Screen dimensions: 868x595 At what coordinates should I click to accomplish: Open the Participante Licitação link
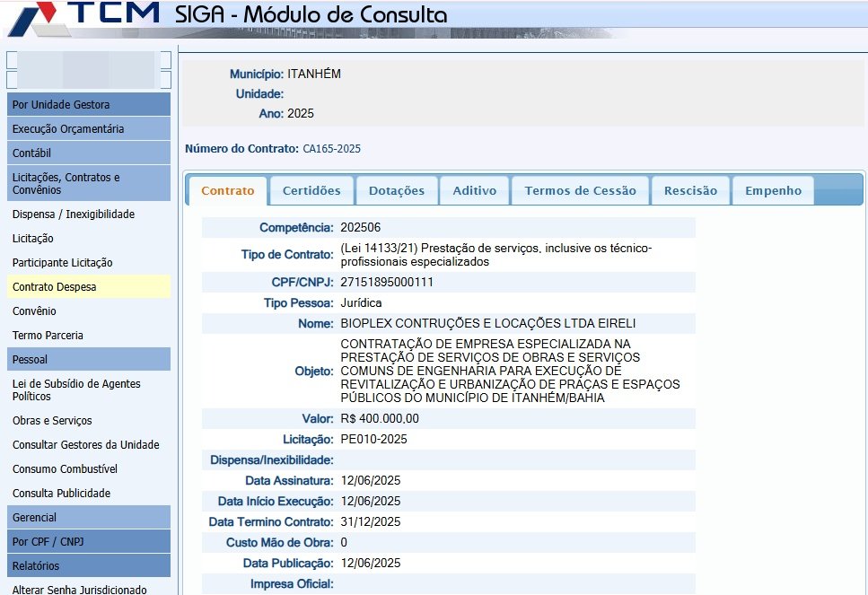[63, 263]
